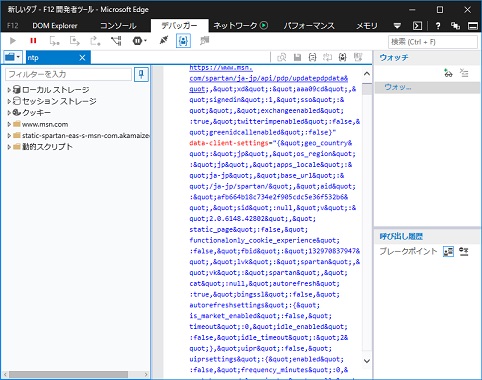
Task: Click the first breakpoint panel icon
Action: coord(448,251)
